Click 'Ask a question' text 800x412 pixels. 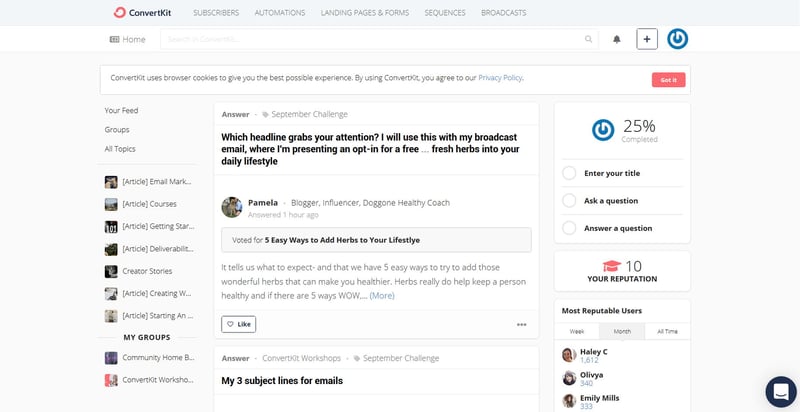pyautogui.click(x=611, y=201)
